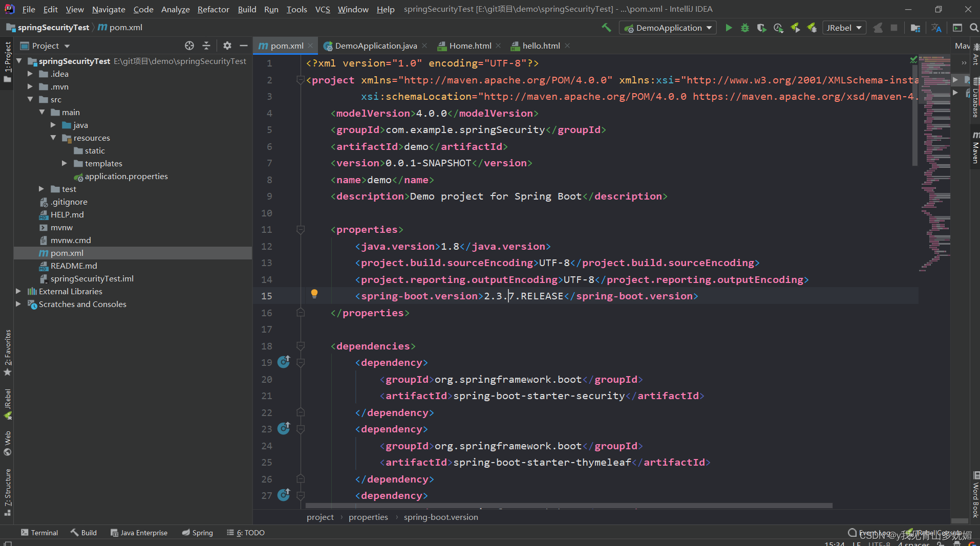Viewport: 980px width, 546px height.
Task: Open the Word Book tool window
Action: 975,495
